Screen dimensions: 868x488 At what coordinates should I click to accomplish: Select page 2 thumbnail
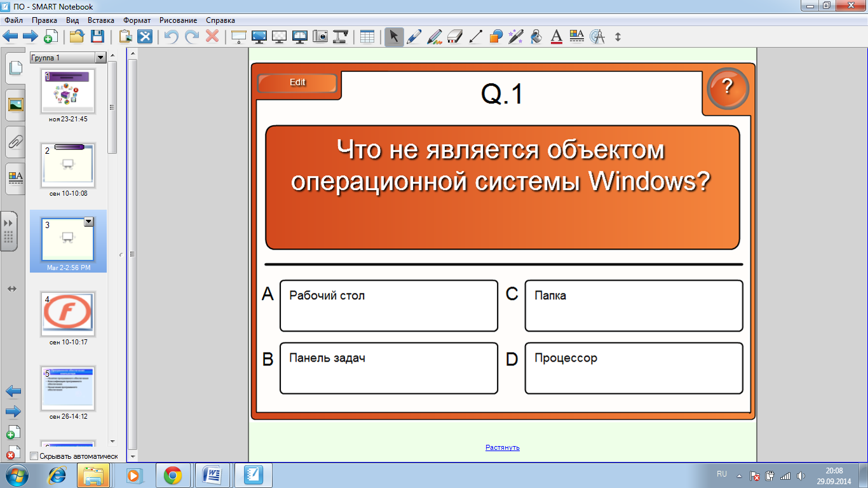point(68,165)
